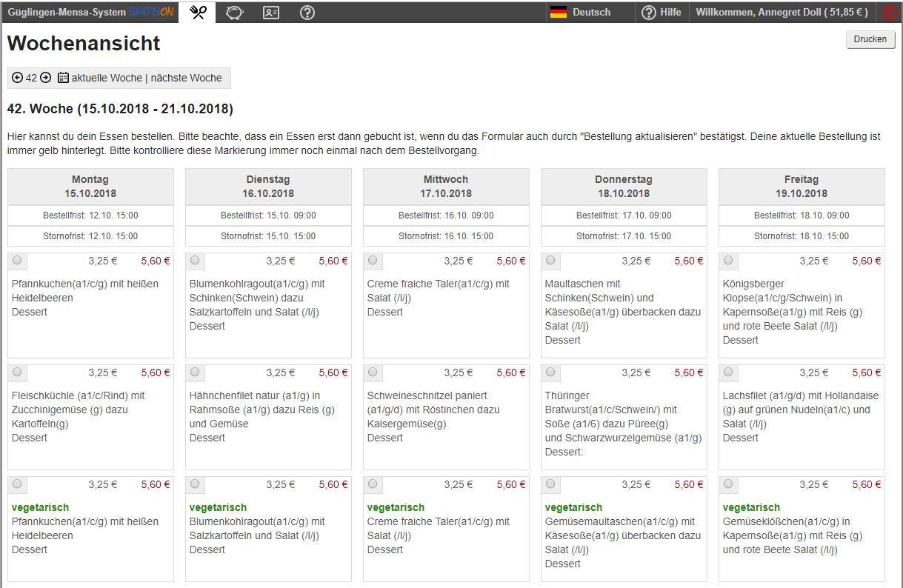The width and height of the screenshot is (903, 588).
Task: Choose Friday Lachsfilet mit Hollandaise radio
Action: tap(728, 372)
